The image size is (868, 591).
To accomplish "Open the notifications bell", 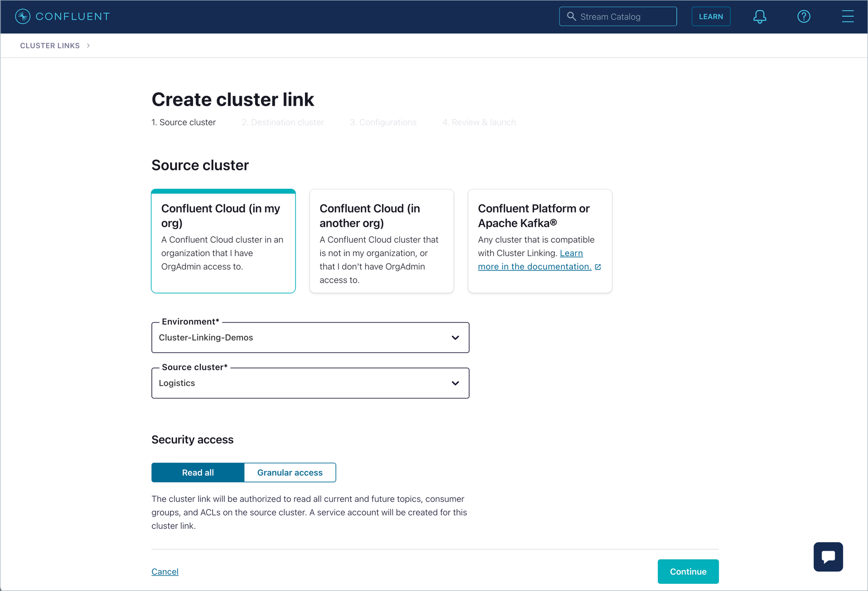I will pyautogui.click(x=759, y=16).
